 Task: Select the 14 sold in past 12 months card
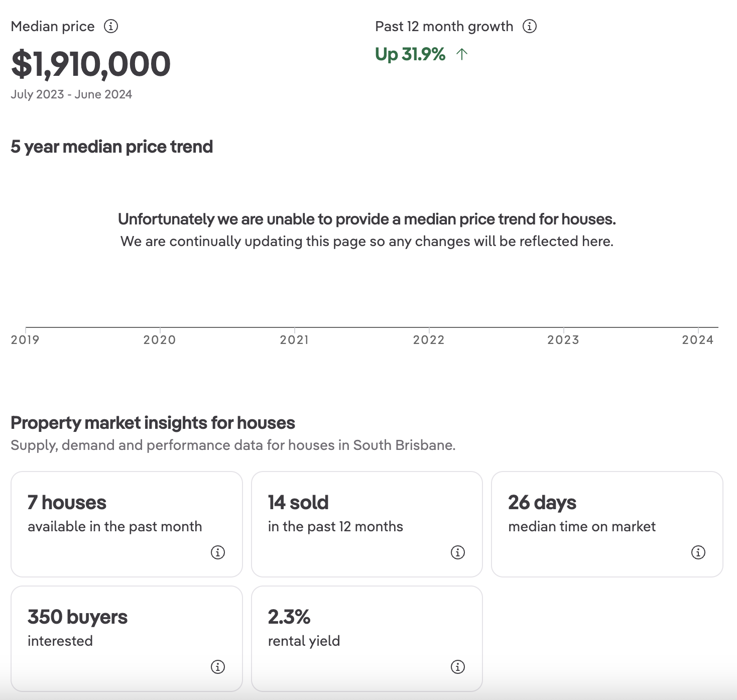pyautogui.click(x=366, y=524)
